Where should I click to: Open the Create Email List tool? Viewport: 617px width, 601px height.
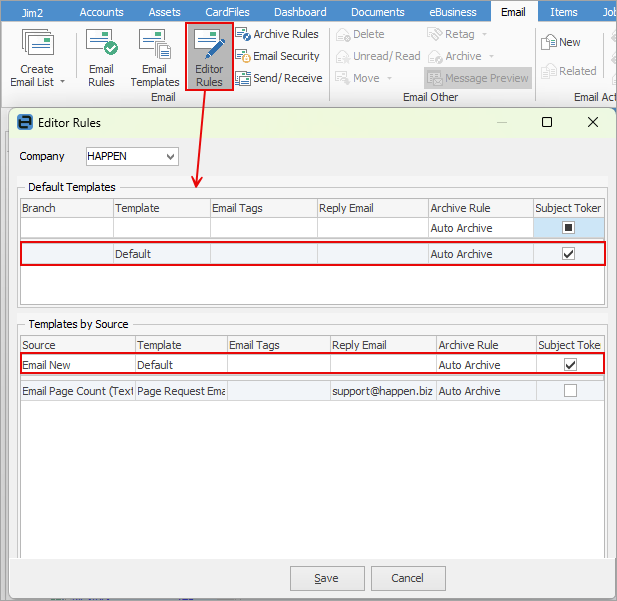37,57
